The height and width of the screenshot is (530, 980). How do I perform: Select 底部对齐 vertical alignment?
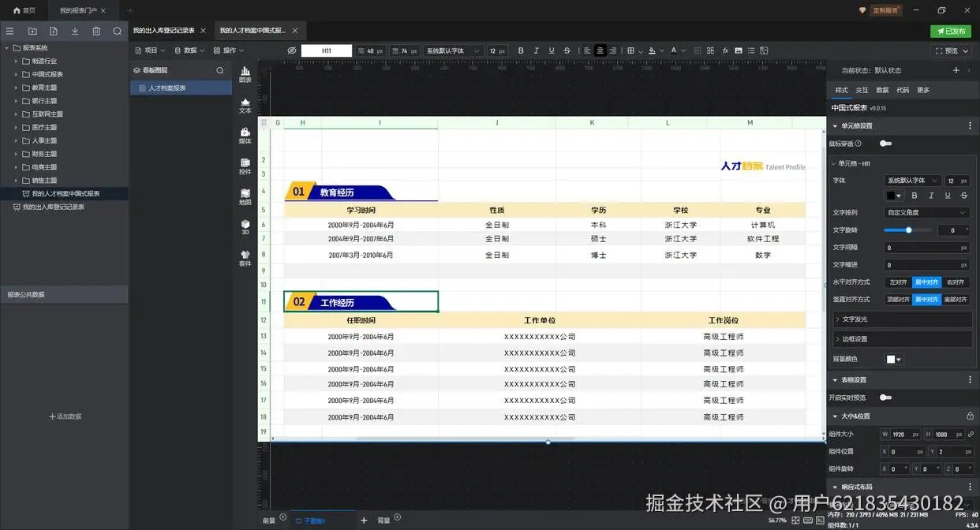pos(956,300)
